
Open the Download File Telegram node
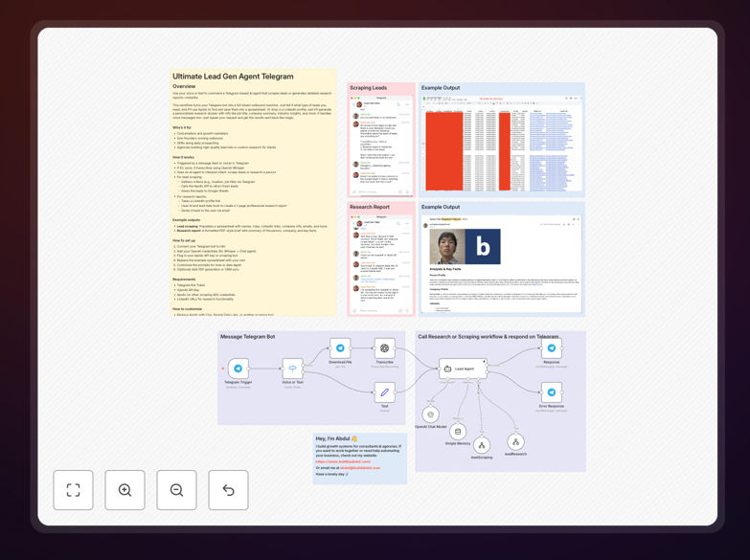point(340,348)
